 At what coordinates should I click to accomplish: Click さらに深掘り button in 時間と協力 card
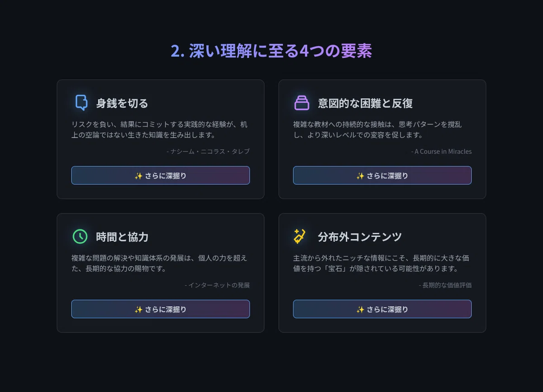click(161, 309)
